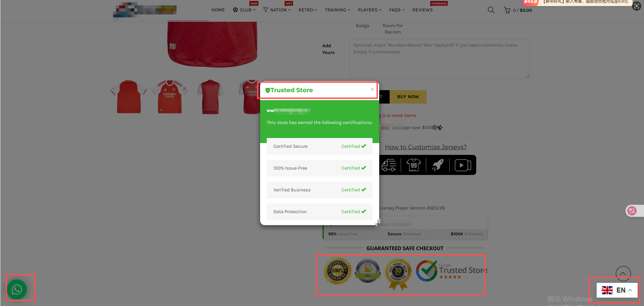Click the WhatsApp chat icon
This screenshot has height=306, width=644.
[17, 289]
